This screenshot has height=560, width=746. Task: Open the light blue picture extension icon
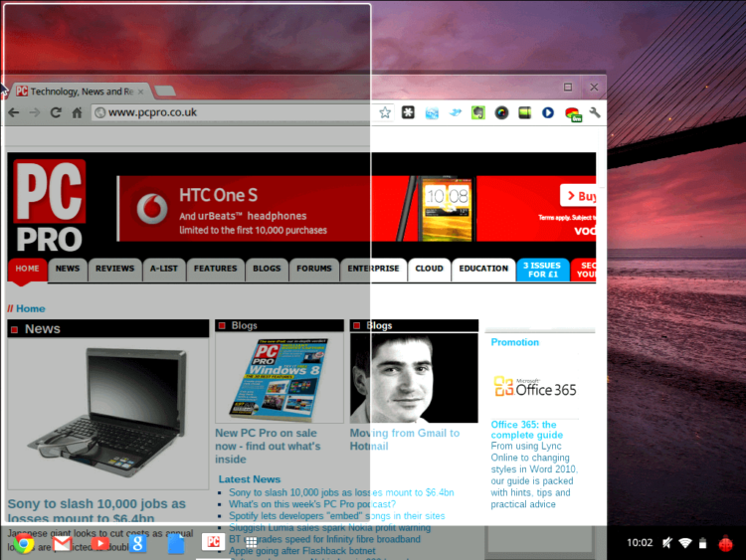[x=432, y=113]
